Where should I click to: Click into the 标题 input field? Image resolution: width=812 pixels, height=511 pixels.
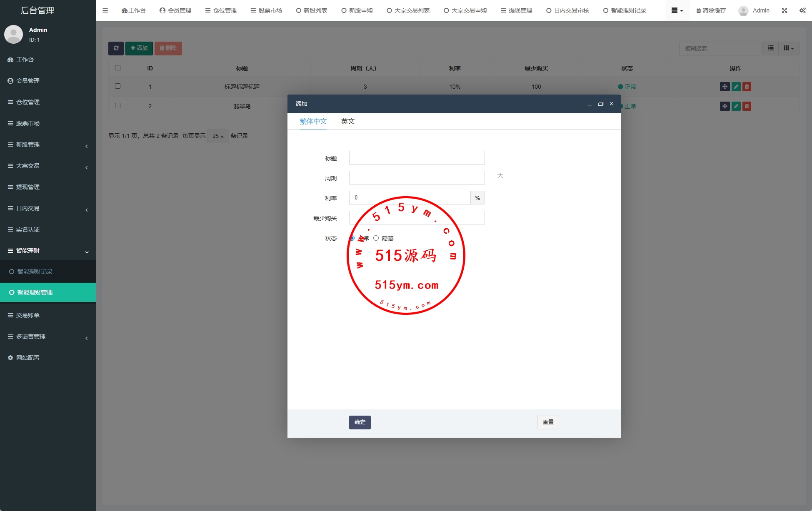click(x=417, y=158)
